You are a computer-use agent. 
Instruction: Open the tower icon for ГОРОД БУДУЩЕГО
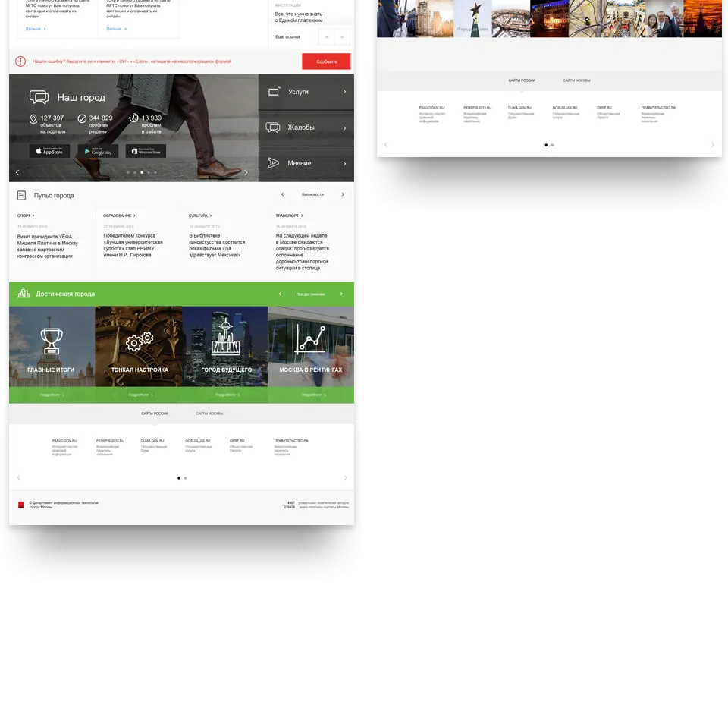224,340
